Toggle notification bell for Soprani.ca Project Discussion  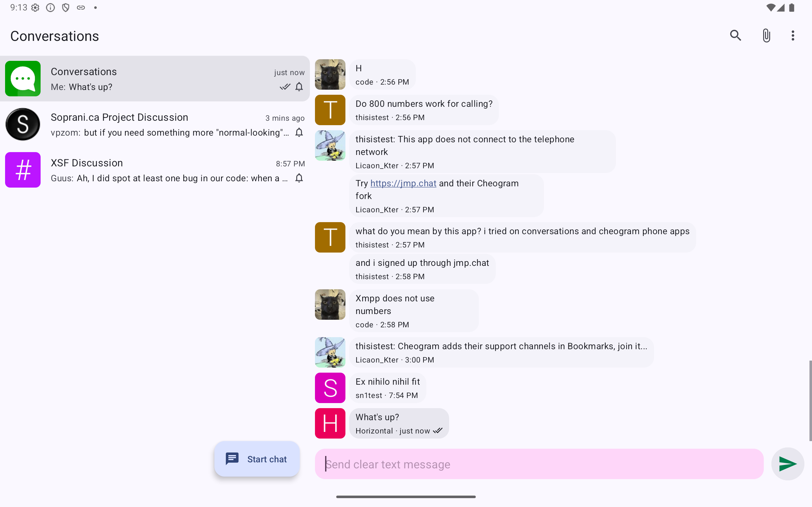click(x=299, y=132)
